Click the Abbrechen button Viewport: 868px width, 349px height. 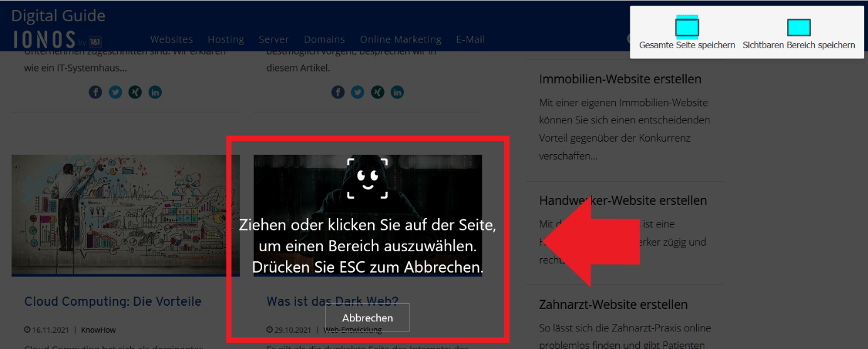click(x=368, y=318)
